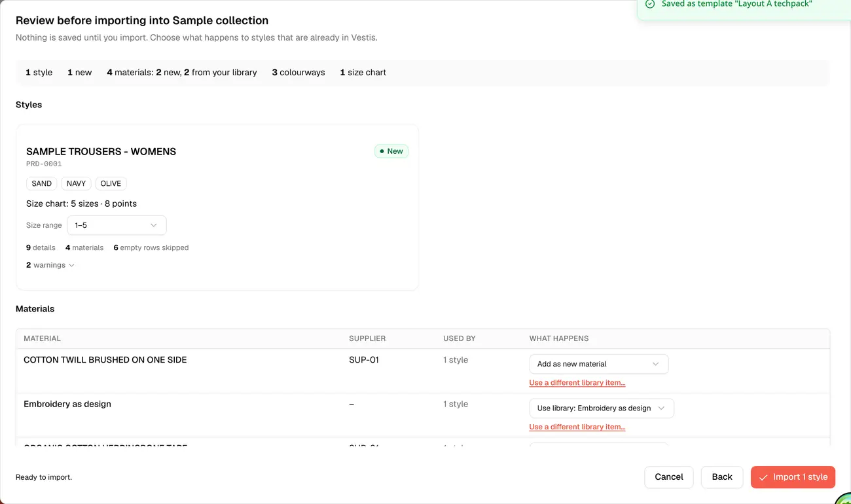Viewport: 851px width, 504px height.
Task: Click '4 materials: 2 new, 2 from your library'
Action: click(182, 73)
